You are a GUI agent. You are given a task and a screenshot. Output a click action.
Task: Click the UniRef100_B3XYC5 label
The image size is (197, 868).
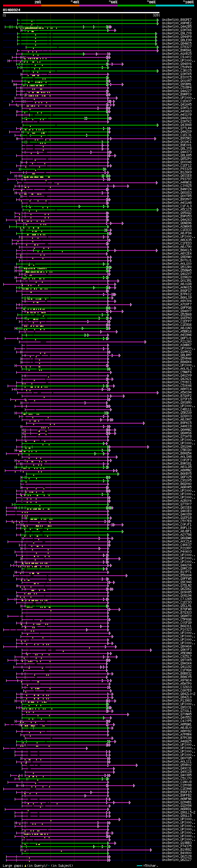point(177,78)
